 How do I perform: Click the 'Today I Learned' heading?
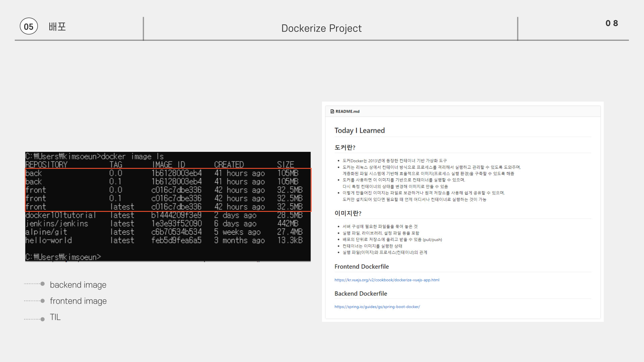[360, 130]
